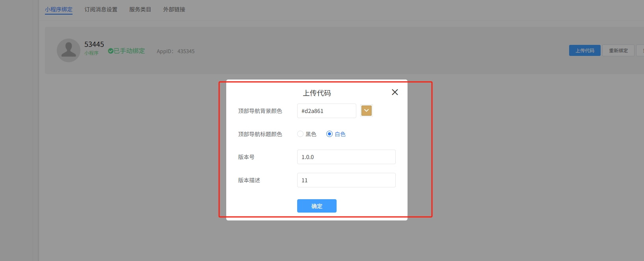Click the 顶部导航背景颜色 label
Image resolution: width=644 pixels, height=261 pixels.
tap(260, 111)
